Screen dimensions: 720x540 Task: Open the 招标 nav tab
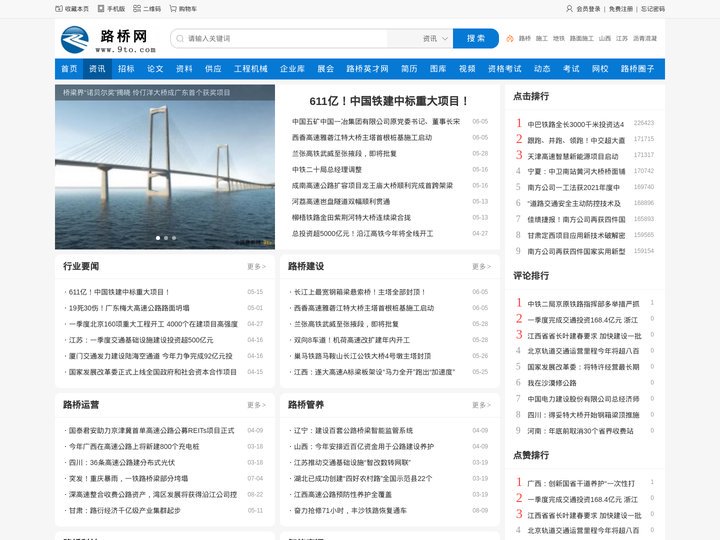pyautogui.click(x=126, y=69)
